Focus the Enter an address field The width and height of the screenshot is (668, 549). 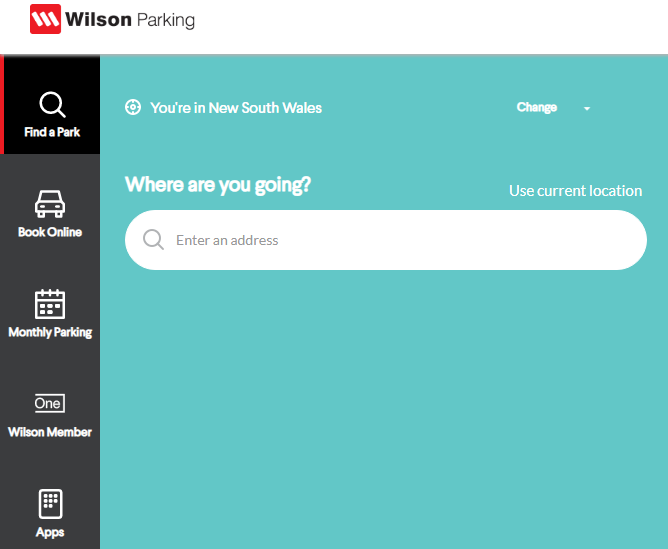tap(386, 240)
